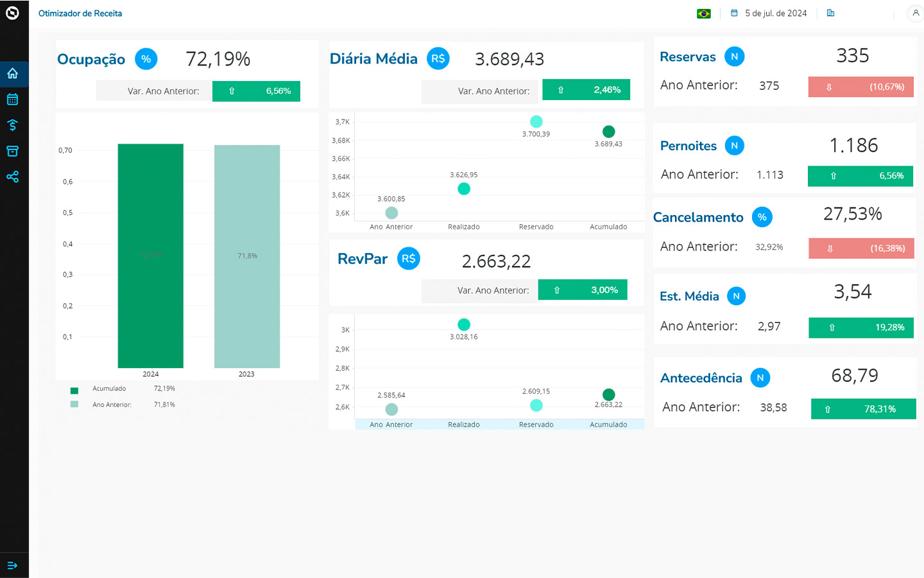Click the Acumulado point 3.689,43 in Diária Média chart
Viewport: 924px width, 578px height.
tap(608, 132)
